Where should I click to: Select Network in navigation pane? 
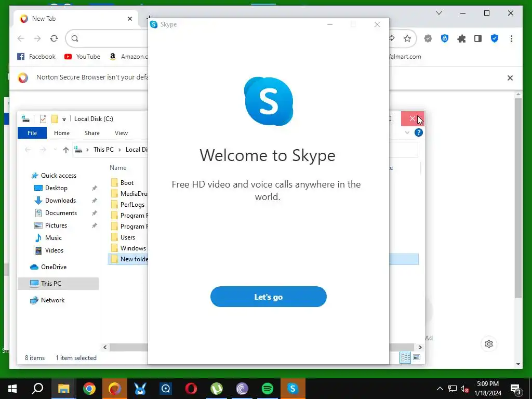pos(52,300)
